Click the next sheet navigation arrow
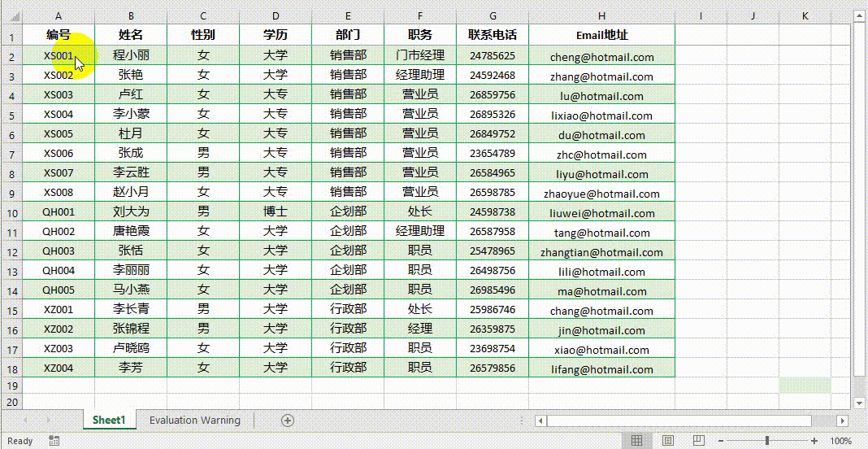868x449 pixels. [x=49, y=421]
